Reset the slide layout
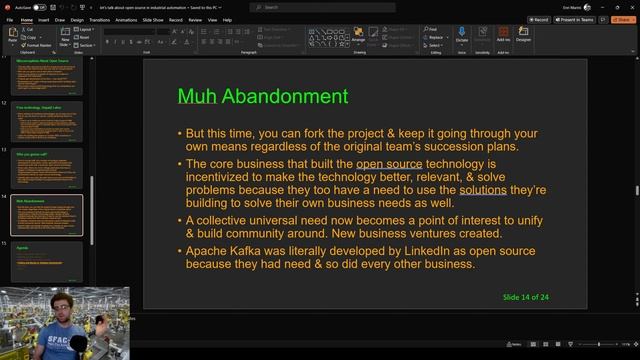 (x=82, y=37)
